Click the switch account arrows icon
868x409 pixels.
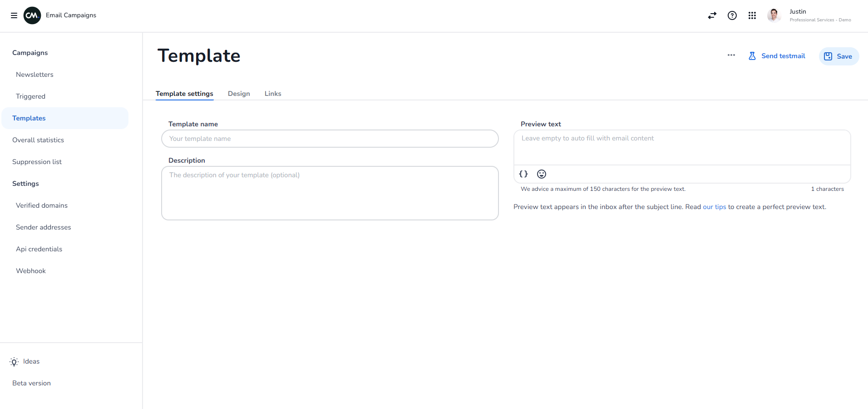pyautogui.click(x=712, y=15)
